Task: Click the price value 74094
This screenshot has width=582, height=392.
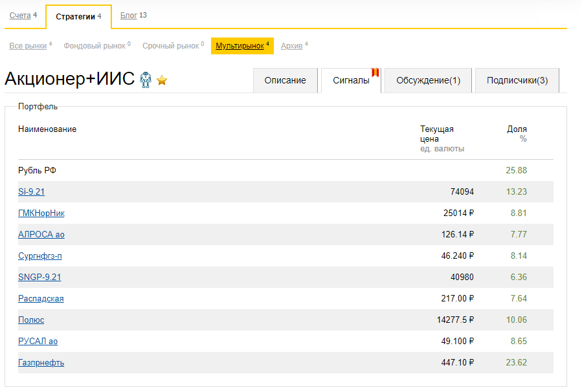Action: point(462,191)
